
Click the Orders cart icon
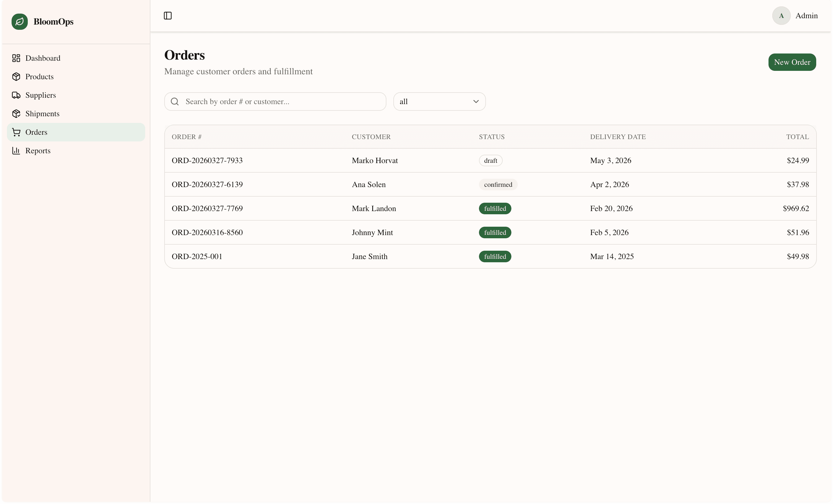click(x=16, y=132)
